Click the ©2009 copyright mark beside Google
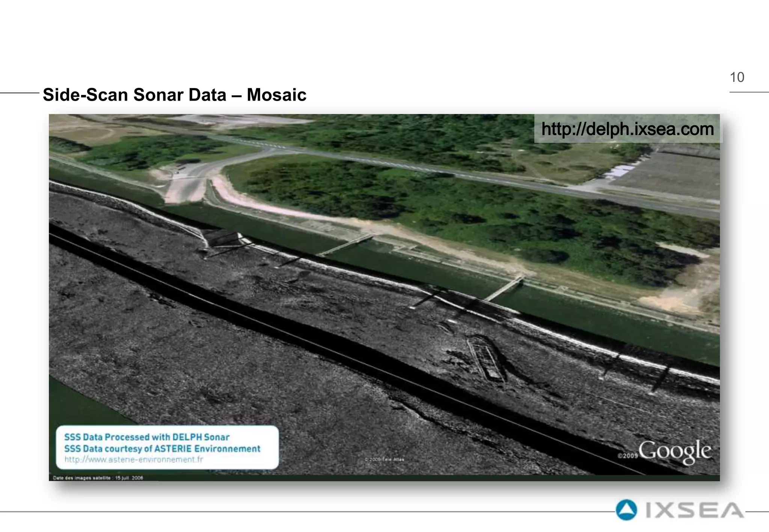769x532 pixels. [x=627, y=455]
